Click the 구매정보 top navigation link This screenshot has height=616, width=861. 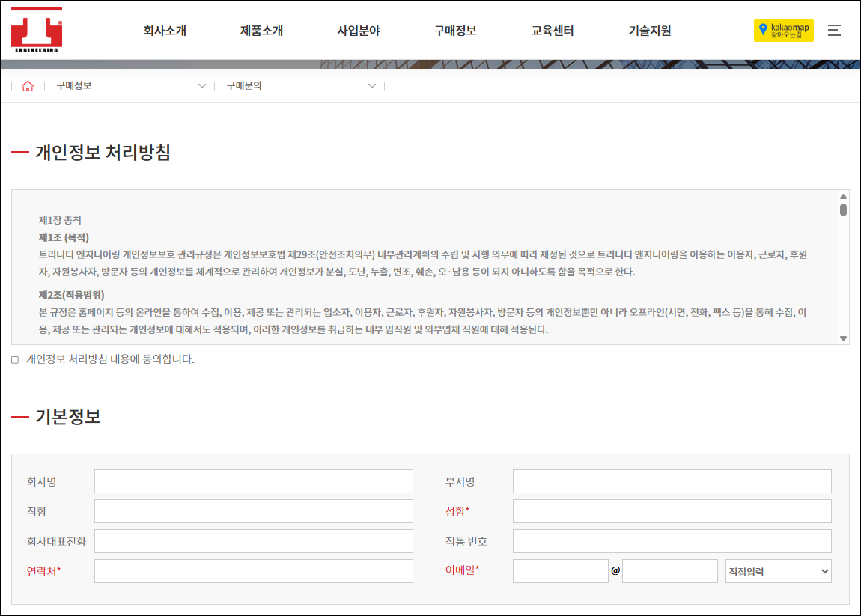click(x=455, y=31)
